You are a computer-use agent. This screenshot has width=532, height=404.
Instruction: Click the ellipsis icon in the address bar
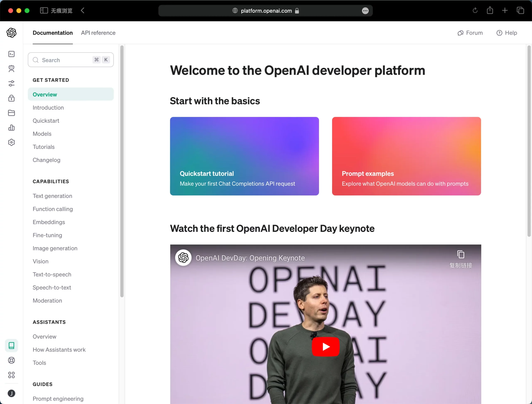(x=365, y=11)
